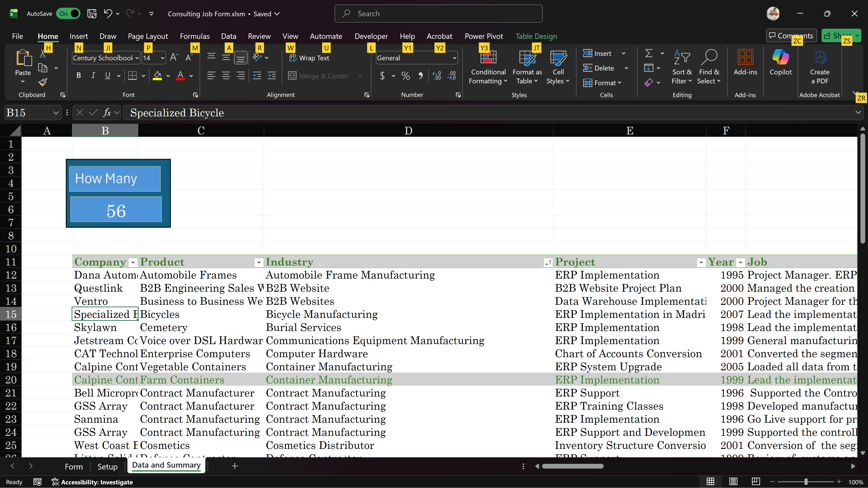Open the font name dropdown Century Schoolbook

coord(137,58)
